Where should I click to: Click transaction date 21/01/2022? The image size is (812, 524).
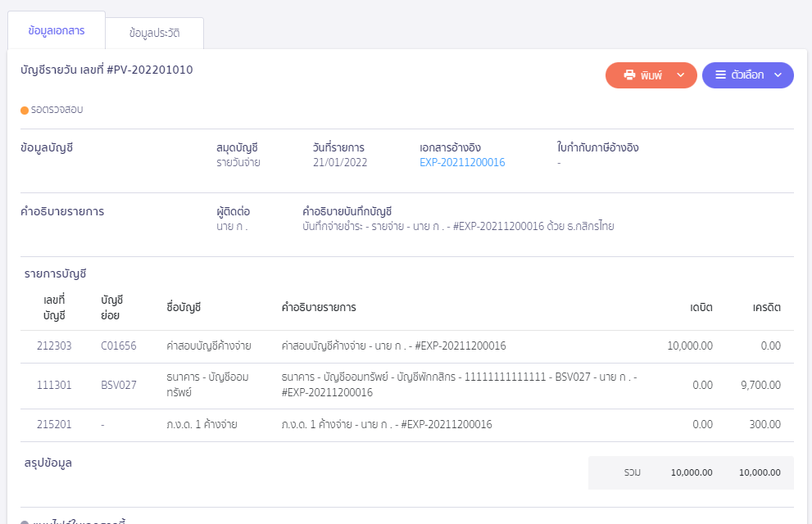pyautogui.click(x=340, y=162)
